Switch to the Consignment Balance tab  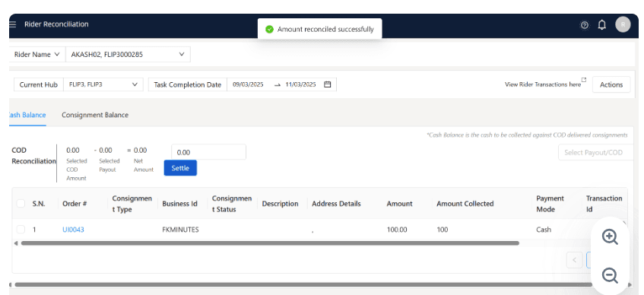click(95, 115)
